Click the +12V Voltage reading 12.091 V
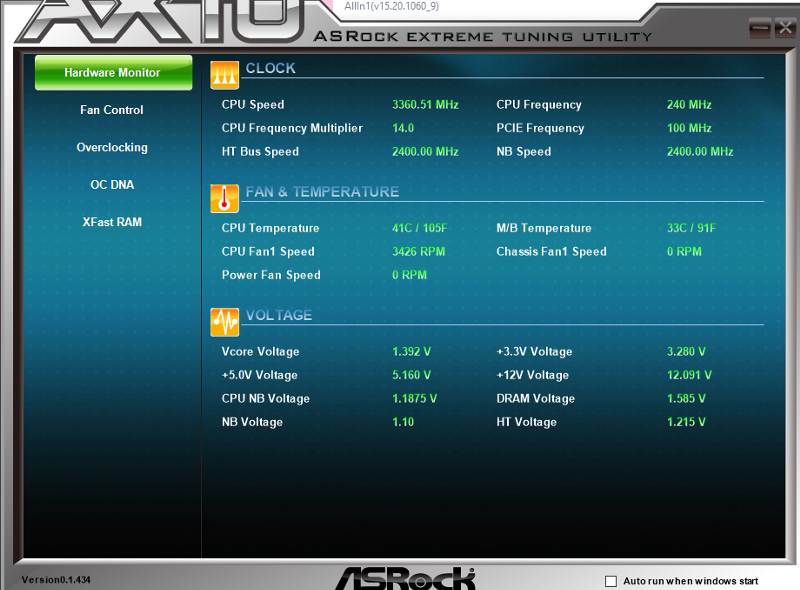800x590 pixels. (689, 375)
